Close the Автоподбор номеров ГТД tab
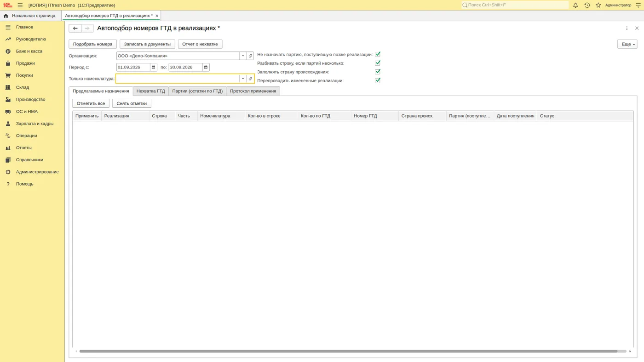644x362 pixels. (157, 16)
